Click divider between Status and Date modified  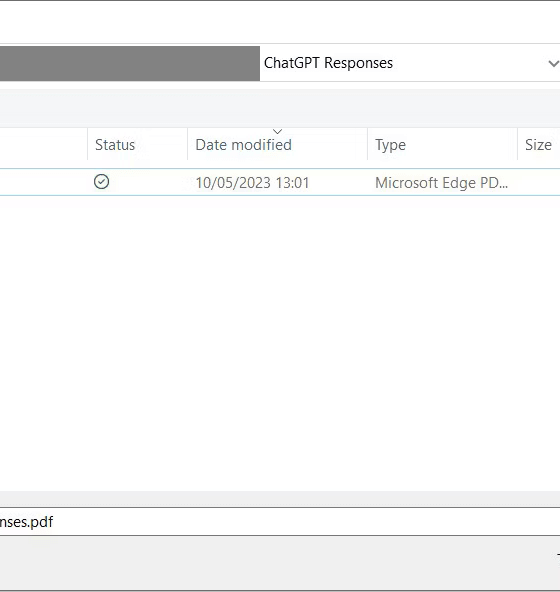point(187,145)
